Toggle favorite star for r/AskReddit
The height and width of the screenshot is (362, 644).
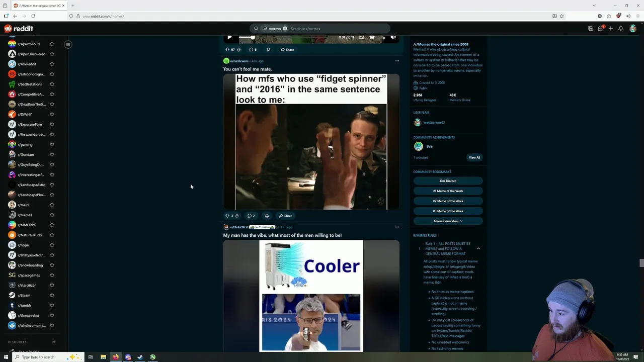[52, 64]
